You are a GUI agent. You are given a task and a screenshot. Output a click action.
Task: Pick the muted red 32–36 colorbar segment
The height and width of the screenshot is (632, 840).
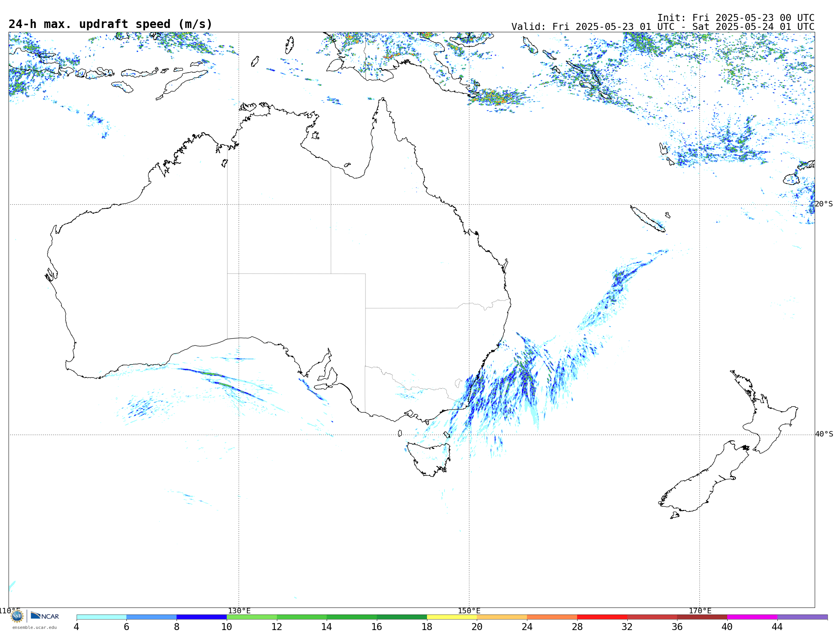coord(652,617)
